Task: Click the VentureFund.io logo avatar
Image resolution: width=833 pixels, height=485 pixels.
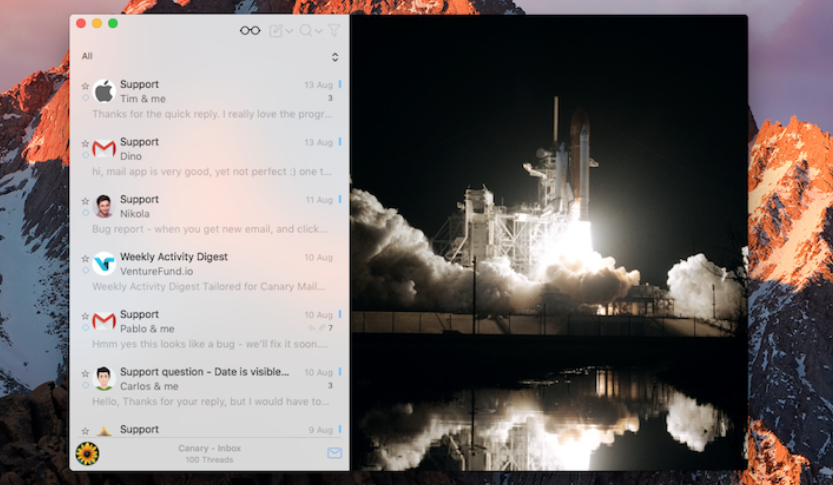Action: (104, 263)
